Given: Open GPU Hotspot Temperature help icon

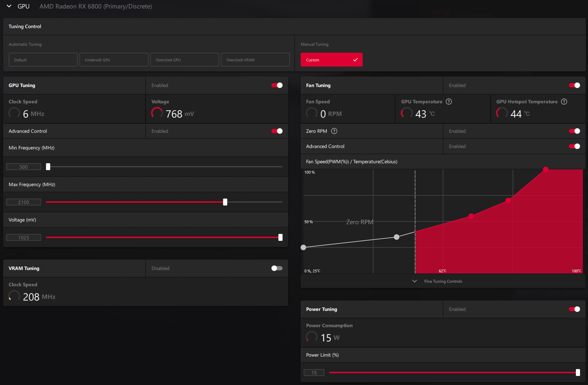Looking at the screenshot, I should click(x=564, y=102).
